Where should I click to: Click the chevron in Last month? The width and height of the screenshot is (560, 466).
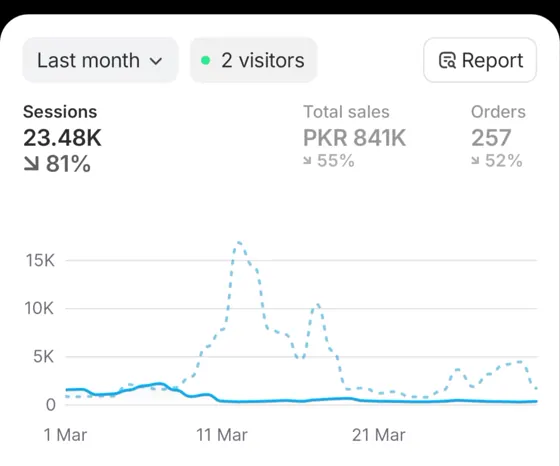(x=156, y=61)
